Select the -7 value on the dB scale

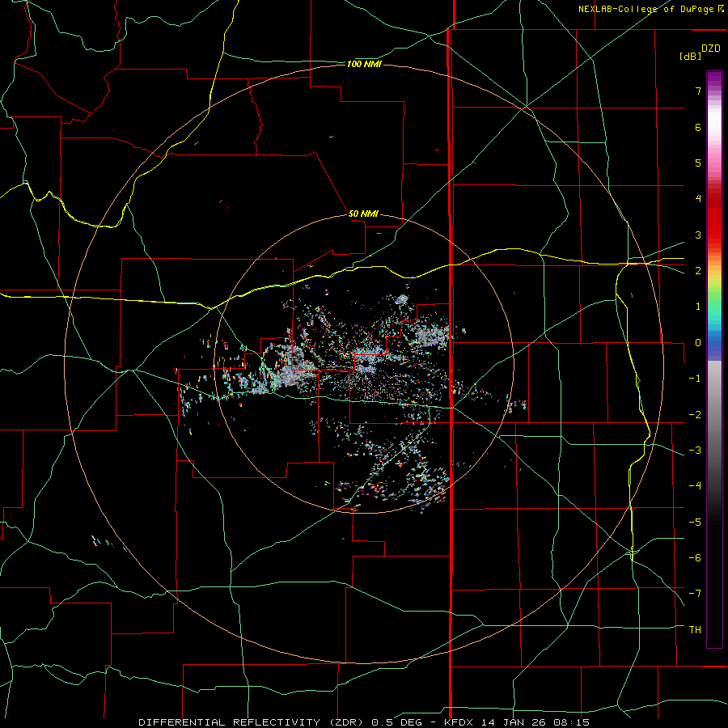click(695, 594)
